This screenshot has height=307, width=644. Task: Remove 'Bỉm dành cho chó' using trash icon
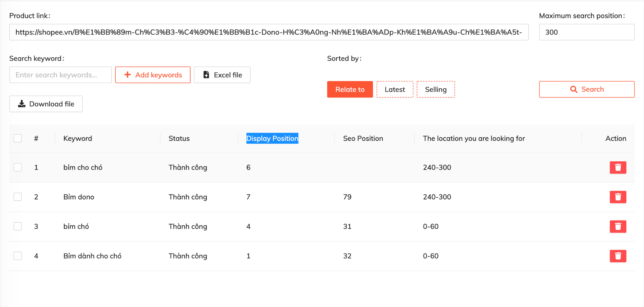tap(618, 256)
